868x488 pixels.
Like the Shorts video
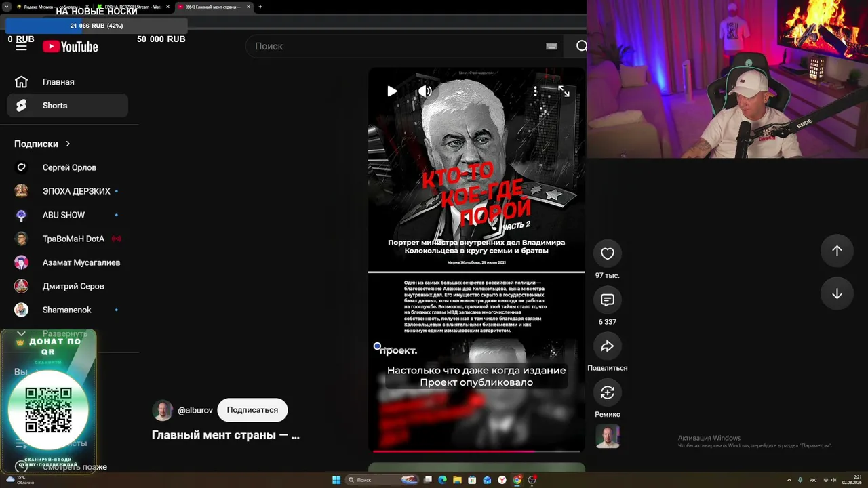608,253
